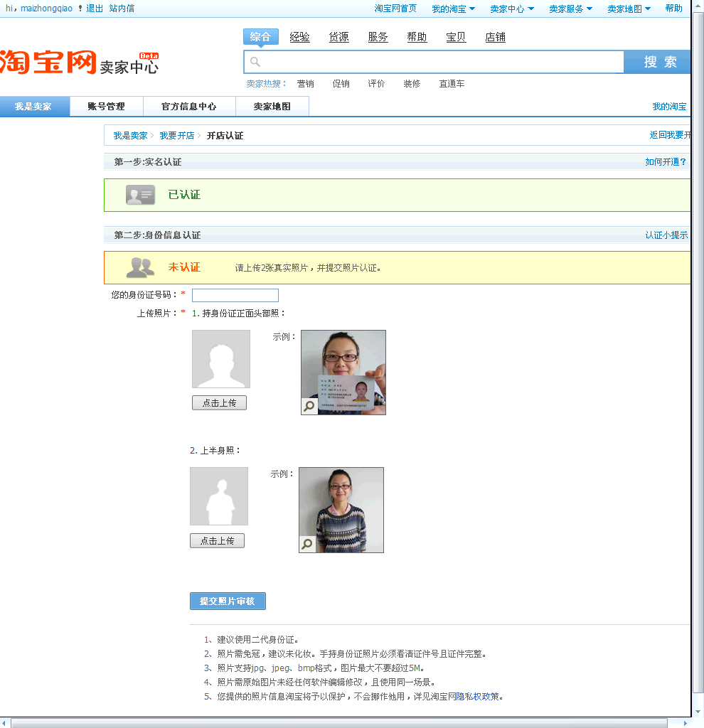The width and height of the screenshot is (704, 728).
Task: Open the 如何开通? help link
Action: (666, 161)
